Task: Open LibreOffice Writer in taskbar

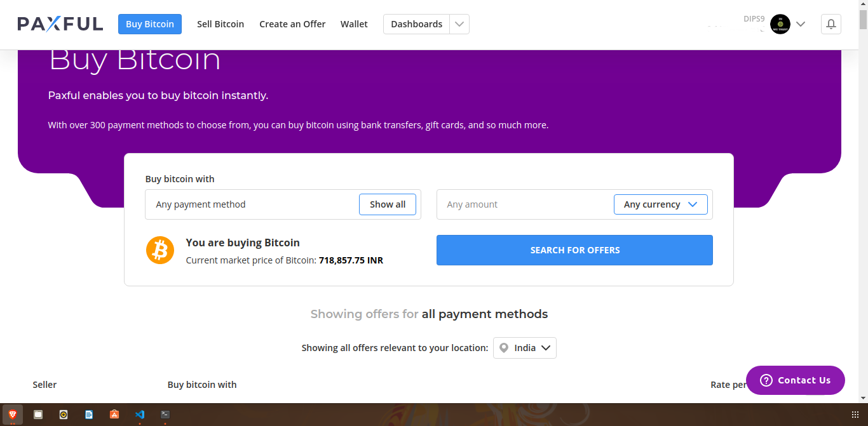Action: pos(89,415)
